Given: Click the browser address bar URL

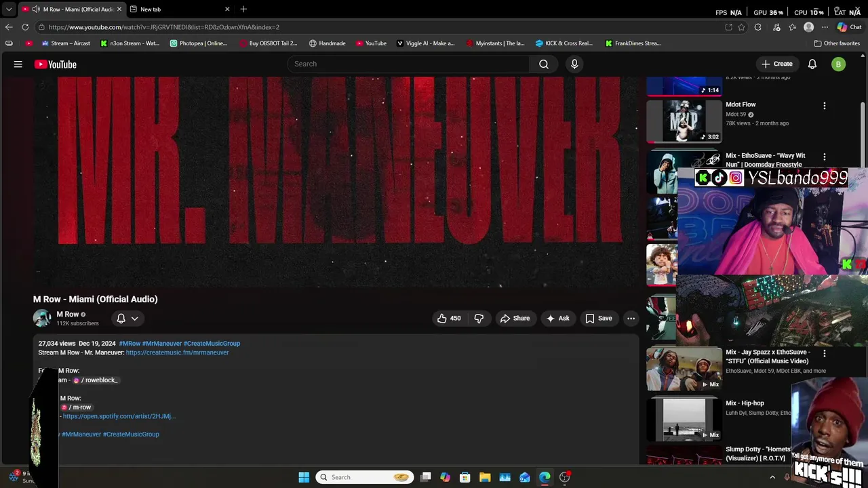Looking at the screenshot, I should click(164, 27).
